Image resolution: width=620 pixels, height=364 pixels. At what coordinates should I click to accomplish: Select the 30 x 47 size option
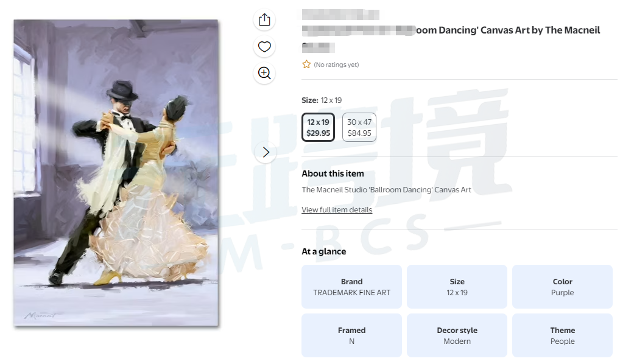pos(359,127)
